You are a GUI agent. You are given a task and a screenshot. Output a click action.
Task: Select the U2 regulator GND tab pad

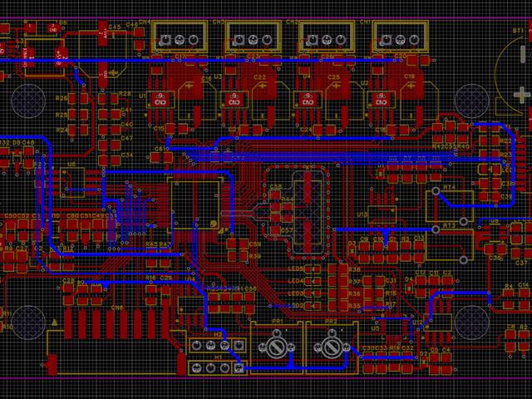tap(381, 100)
